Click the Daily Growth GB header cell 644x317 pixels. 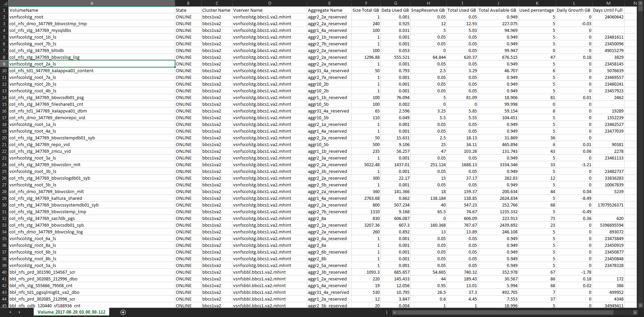(574, 10)
